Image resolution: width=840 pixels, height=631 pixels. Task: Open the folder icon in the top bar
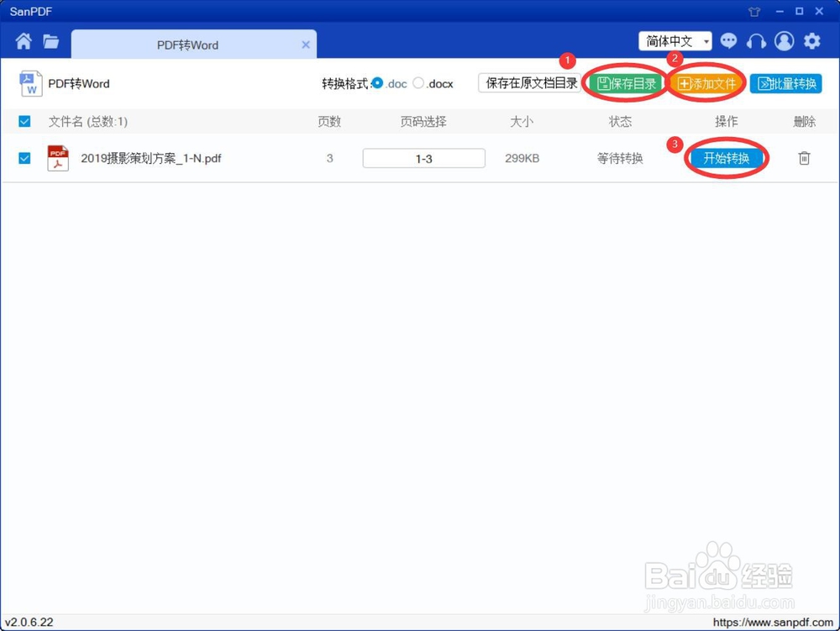pyautogui.click(x=51, y=41)
